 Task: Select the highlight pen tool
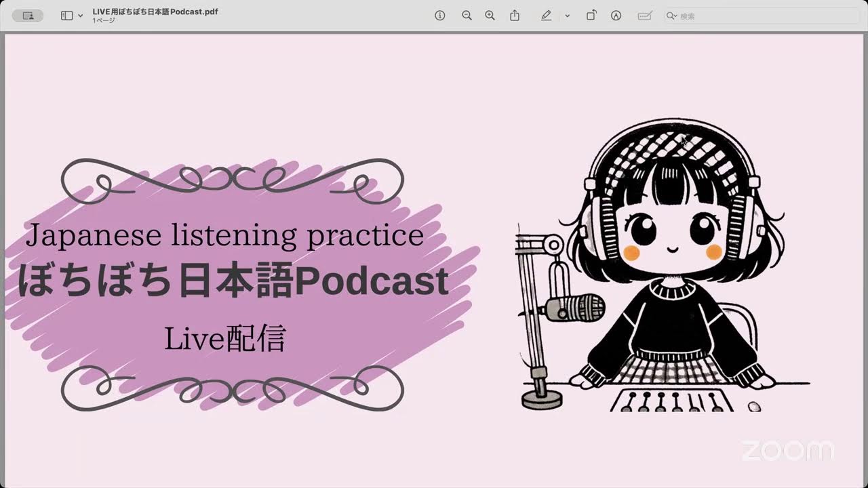(546, 16)
